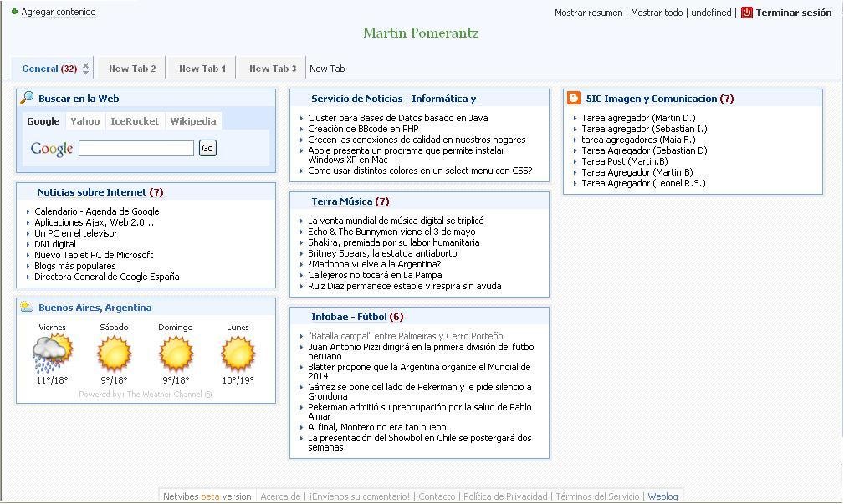Click the Lunes sunny weather icon
The image size is (844, 504).
pos(238,354)
